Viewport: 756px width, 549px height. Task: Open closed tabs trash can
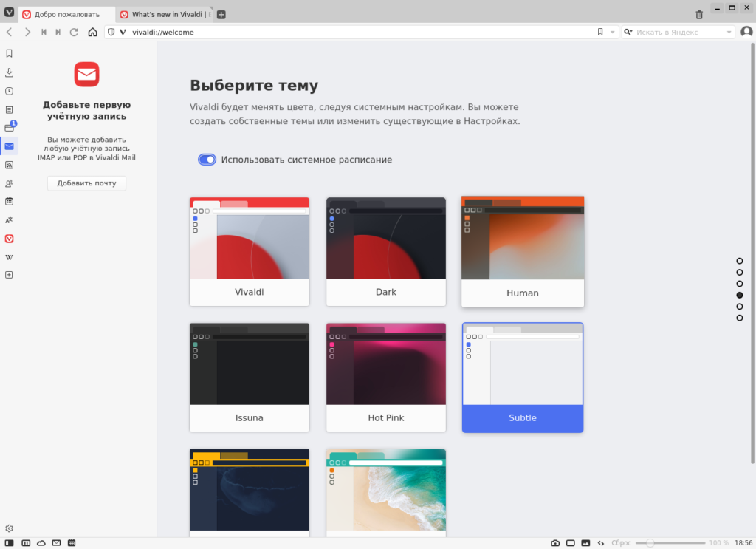coord(699,15)
